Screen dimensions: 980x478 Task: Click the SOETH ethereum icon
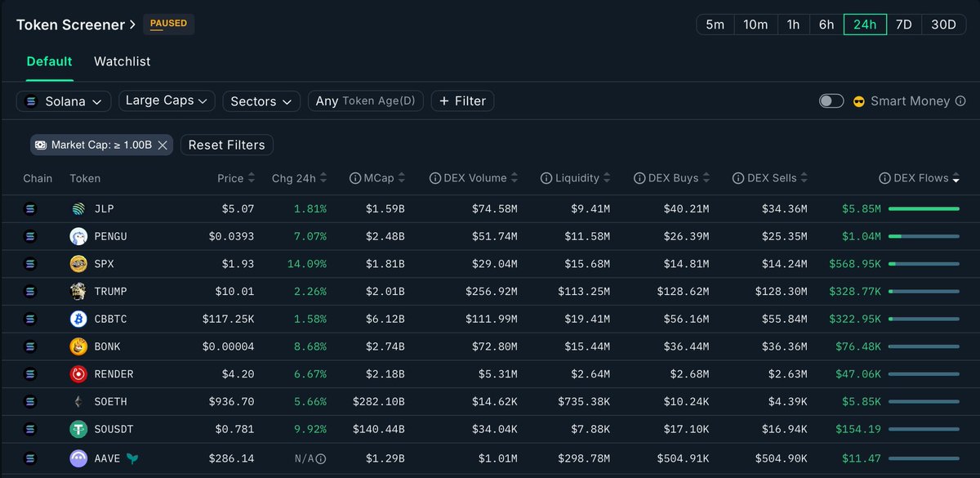click(78, 401)
